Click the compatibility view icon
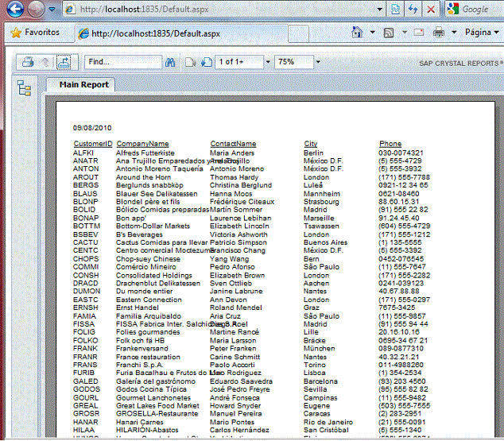Viewport: 504px width, 441px height. (395, 10)
